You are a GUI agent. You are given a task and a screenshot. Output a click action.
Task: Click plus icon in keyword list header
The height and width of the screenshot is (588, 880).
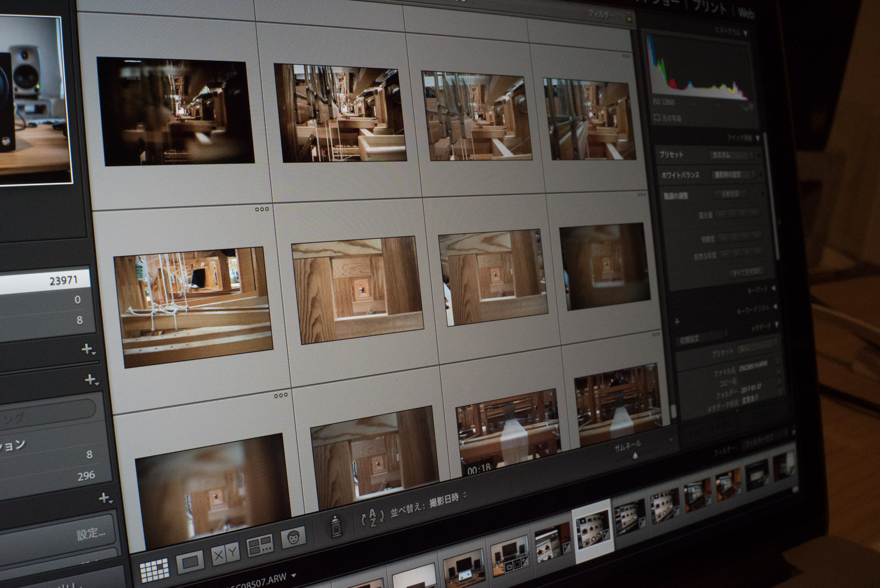(677, 322)
